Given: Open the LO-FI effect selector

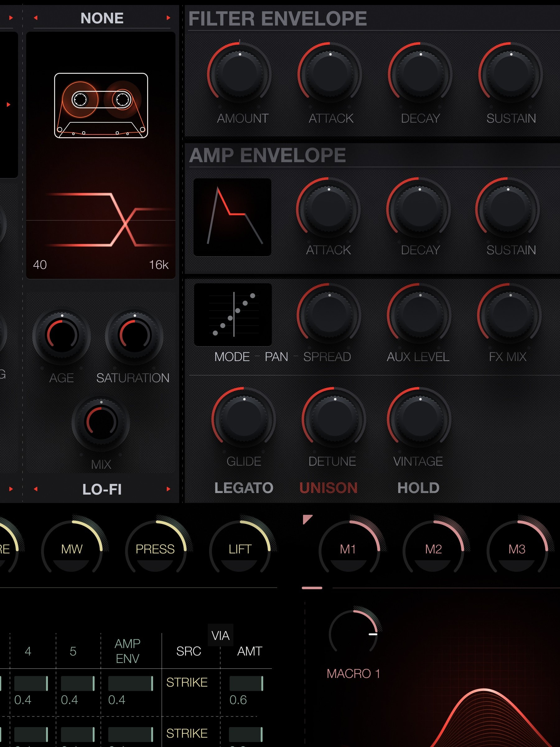Looking at the screenshot, I should click(102, 489).
